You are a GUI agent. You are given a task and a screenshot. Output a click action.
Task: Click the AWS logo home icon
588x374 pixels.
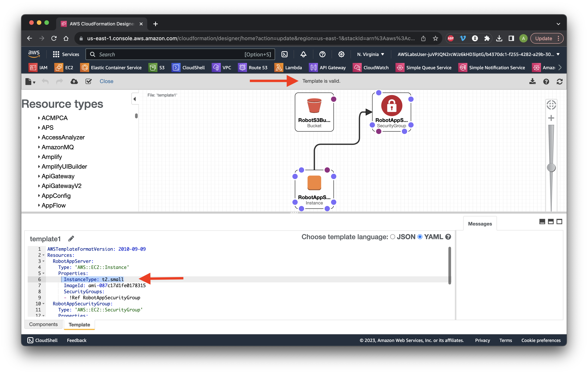pyautogui.click(x=34, y=54)
